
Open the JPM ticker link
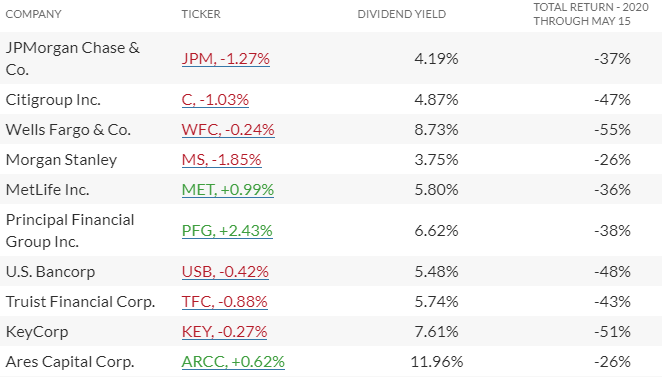click(x=225, y=58)
